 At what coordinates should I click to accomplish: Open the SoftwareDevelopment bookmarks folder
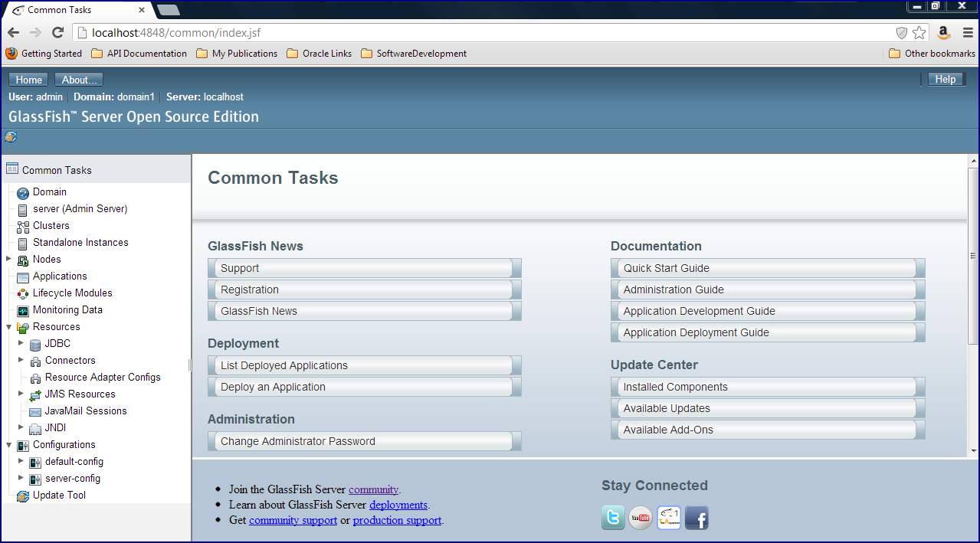pos(414,54)
